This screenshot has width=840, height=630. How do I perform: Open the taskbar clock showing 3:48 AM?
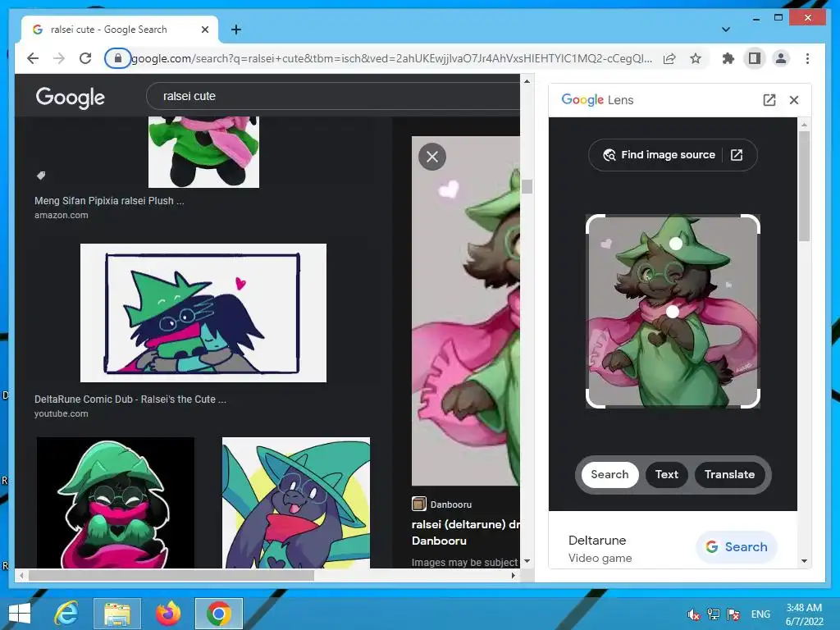[804, 614]
